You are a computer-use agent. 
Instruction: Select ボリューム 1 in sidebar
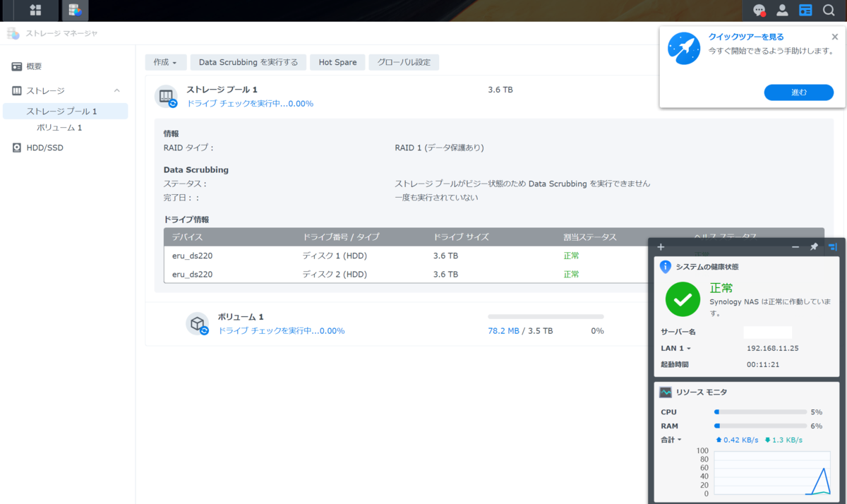59,128
